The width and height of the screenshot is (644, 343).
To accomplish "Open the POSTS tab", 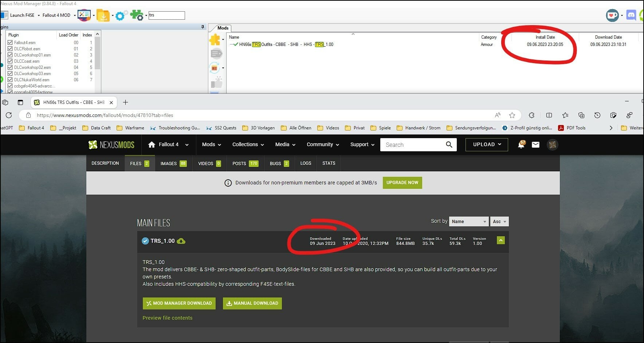I will [245, 163].
